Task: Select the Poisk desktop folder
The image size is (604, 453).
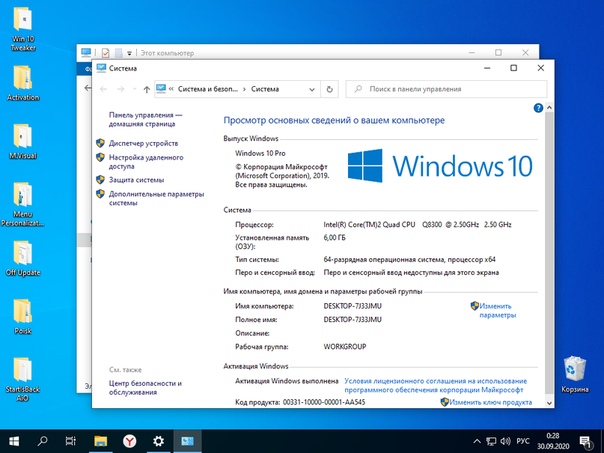Action: (23, 316)
